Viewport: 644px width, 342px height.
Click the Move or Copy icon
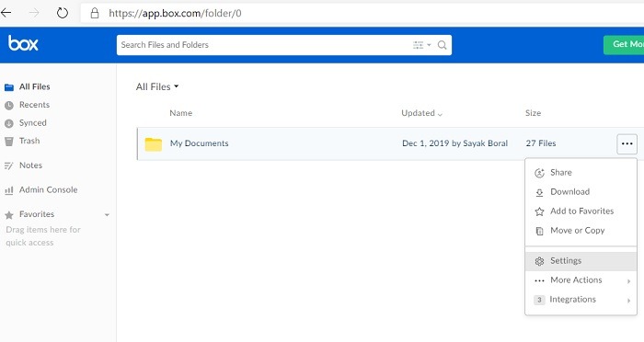click(x=539, y=231)
